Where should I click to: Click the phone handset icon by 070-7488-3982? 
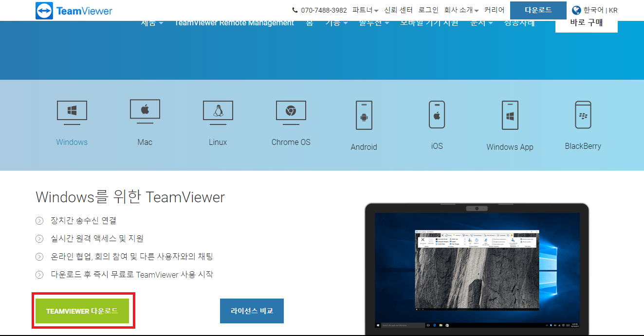(295, 10)
